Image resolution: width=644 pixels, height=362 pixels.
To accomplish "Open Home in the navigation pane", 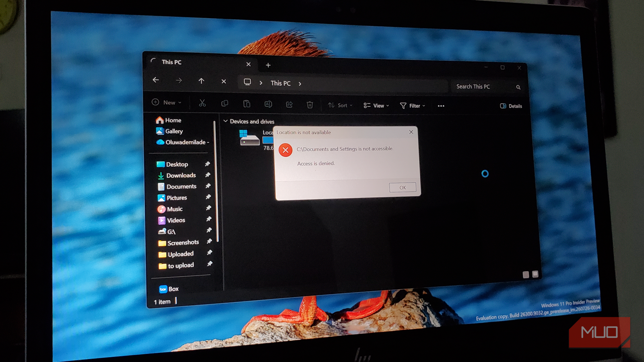I will click(169, 120).
